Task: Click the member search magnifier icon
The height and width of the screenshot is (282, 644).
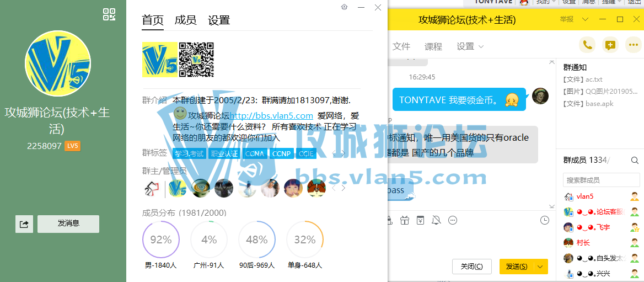Action: tap(635, 161)
